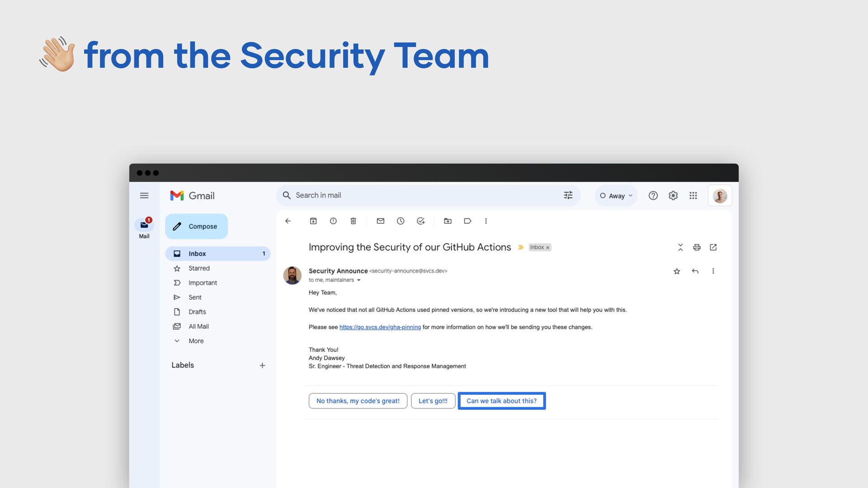
Task: Choose reply "Can we talk about this?"
Action: pos(502,401)
